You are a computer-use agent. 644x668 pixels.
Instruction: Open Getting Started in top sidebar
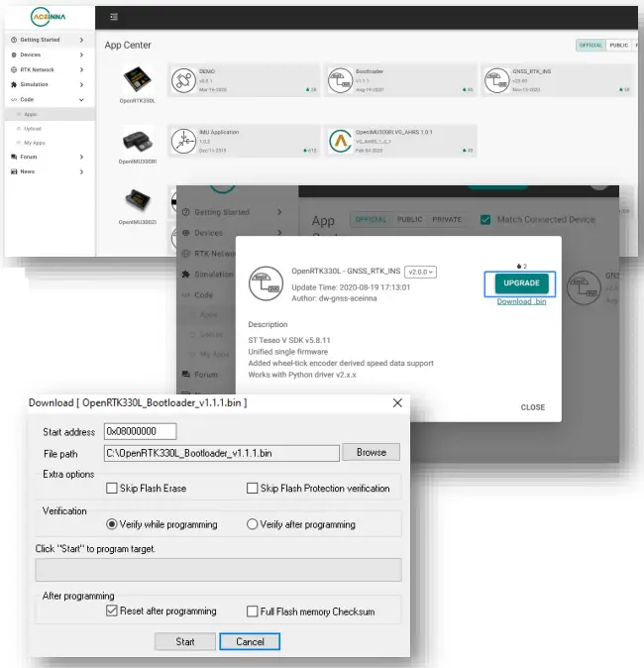coord(40,40)
